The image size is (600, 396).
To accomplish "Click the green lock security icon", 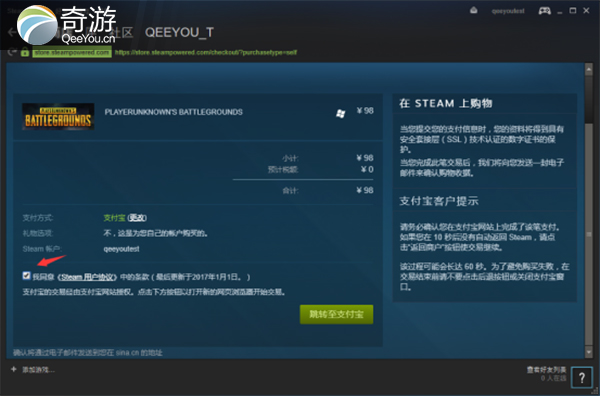I will [x=25, y=52].
